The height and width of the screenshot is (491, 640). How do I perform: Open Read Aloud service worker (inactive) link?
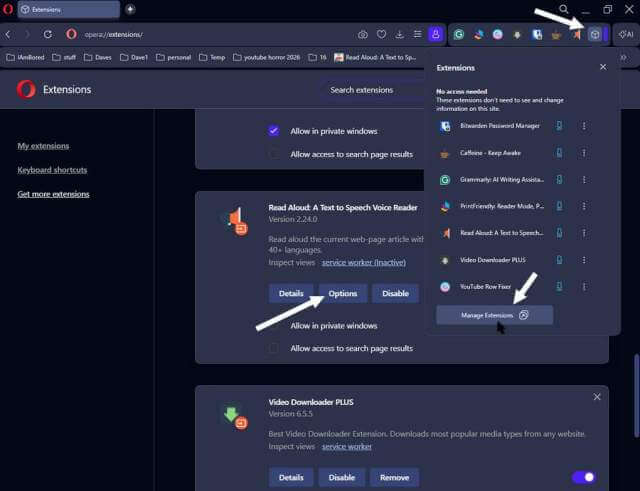tap(364, 262)
